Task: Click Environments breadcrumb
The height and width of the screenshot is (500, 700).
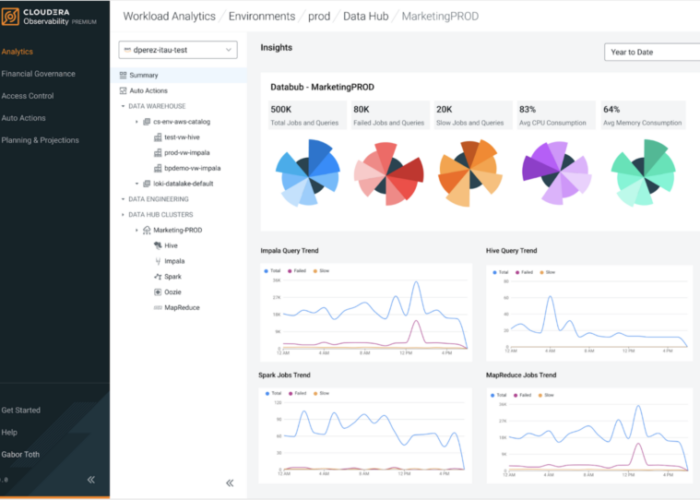Action: 262,17
